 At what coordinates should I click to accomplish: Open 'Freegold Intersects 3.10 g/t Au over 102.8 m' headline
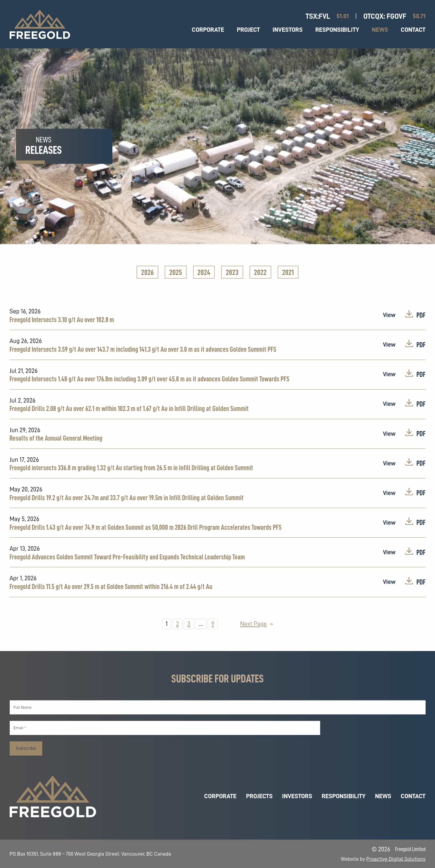click(62, 320)
